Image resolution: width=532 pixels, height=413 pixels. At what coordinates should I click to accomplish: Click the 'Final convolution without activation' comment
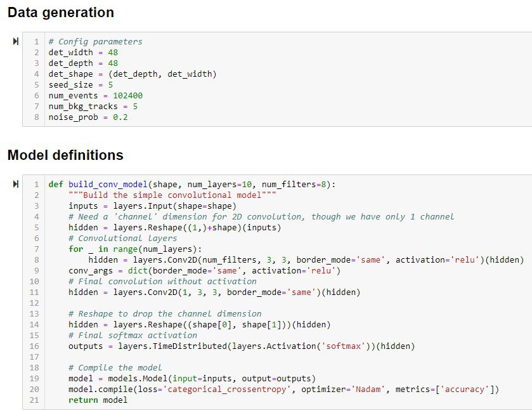coord(162,282)
